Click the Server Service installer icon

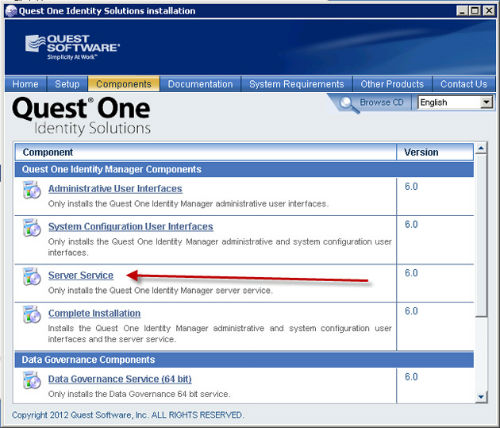[x=32, y=276]
